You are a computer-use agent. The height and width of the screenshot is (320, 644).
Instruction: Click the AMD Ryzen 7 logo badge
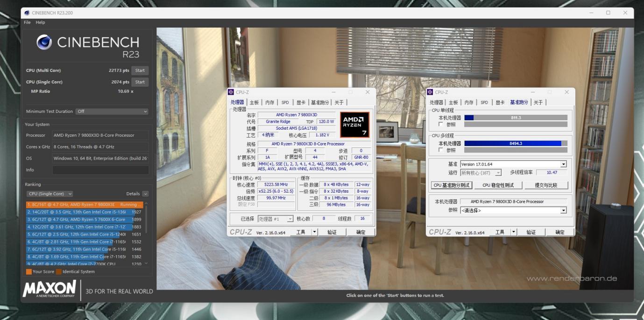coord(354,125)
